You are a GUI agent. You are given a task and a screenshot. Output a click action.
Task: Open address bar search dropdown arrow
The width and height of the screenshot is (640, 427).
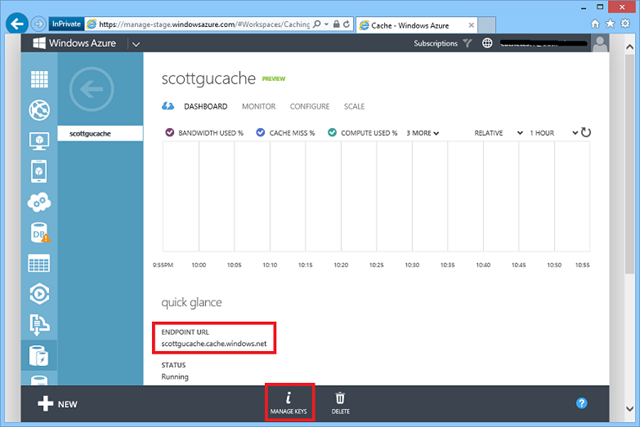[327, 24]
